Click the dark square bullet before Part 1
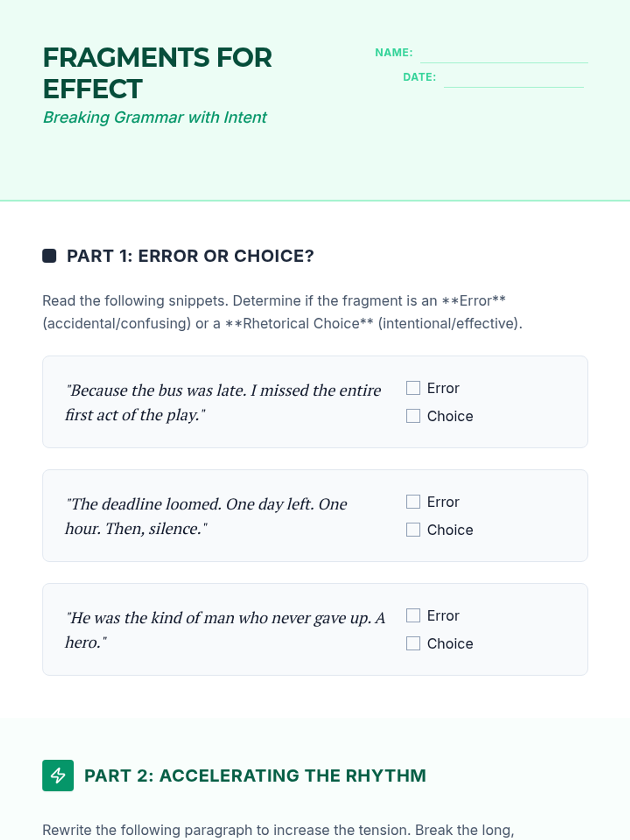Viewport: 630px width, 840px height. 49,256
